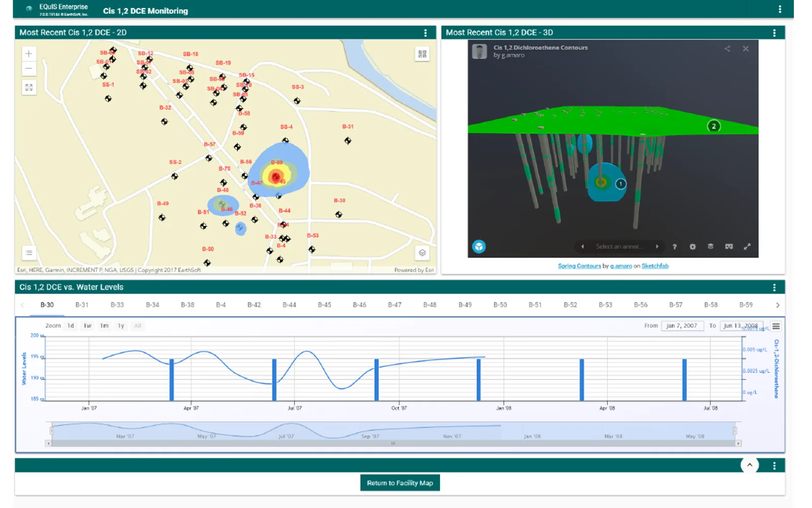Screen dimensions: 812x508
Task: Open Sketchfab viewer settings gear
Action: [x=692, y=246]
